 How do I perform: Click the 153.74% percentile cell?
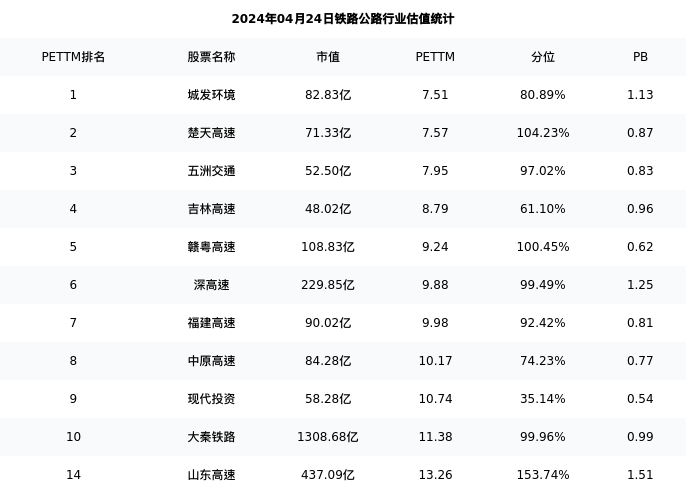pos(543,475)
